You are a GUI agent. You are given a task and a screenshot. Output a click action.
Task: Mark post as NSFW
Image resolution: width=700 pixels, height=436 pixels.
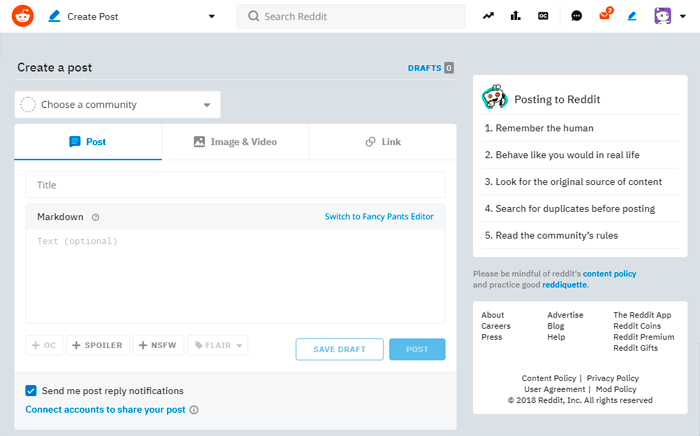pyautogui.click(x=158, y=345)
